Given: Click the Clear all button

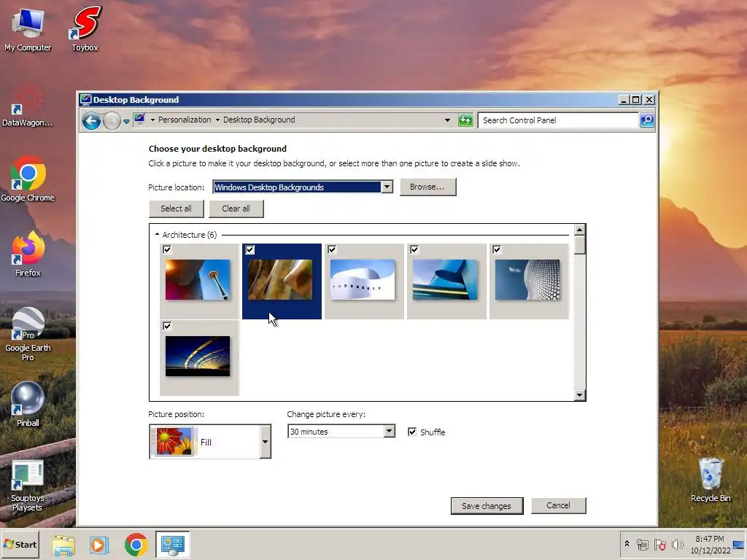Looking at the screenshot, I should [x=236, y=209].
